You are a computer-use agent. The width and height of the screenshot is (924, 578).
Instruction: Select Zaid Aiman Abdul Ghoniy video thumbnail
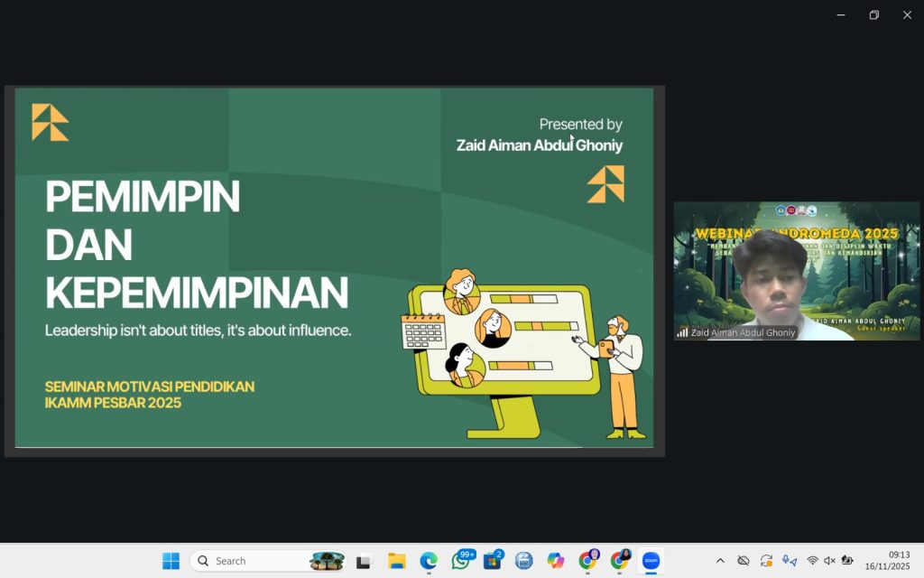pyautogui.click(x=796, y=270)
